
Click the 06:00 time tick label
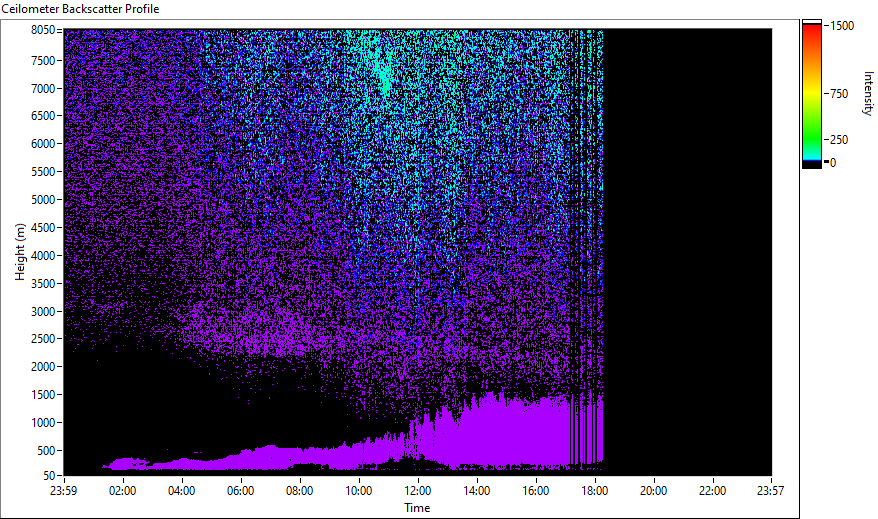point(241,491)
